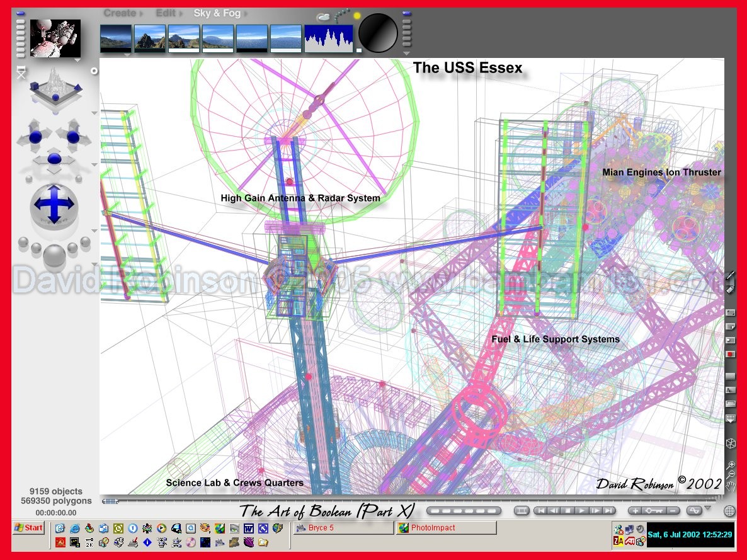
Task: Click the black sun position control sphere
Action: pyautogui.click(x=378, y=32)
